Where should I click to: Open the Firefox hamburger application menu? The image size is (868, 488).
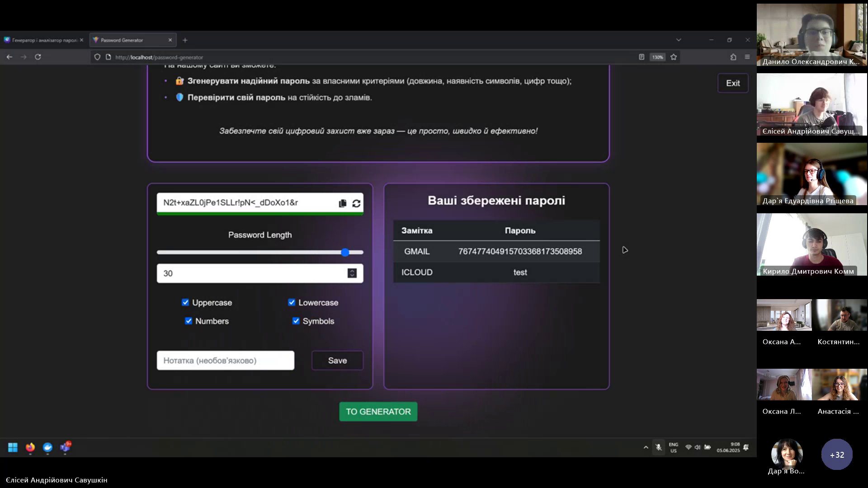[747, 57]
